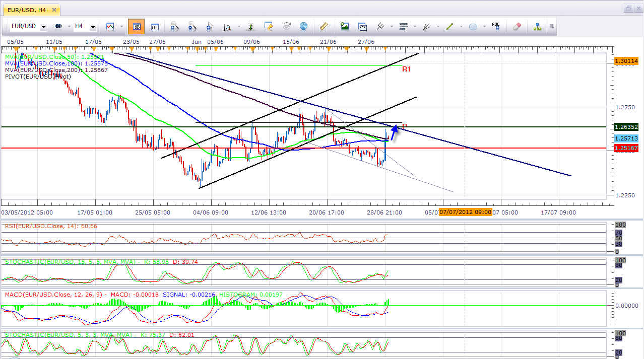Click the 1.26352 price axis label
The image size is (644, 359).
coord(626,127)
